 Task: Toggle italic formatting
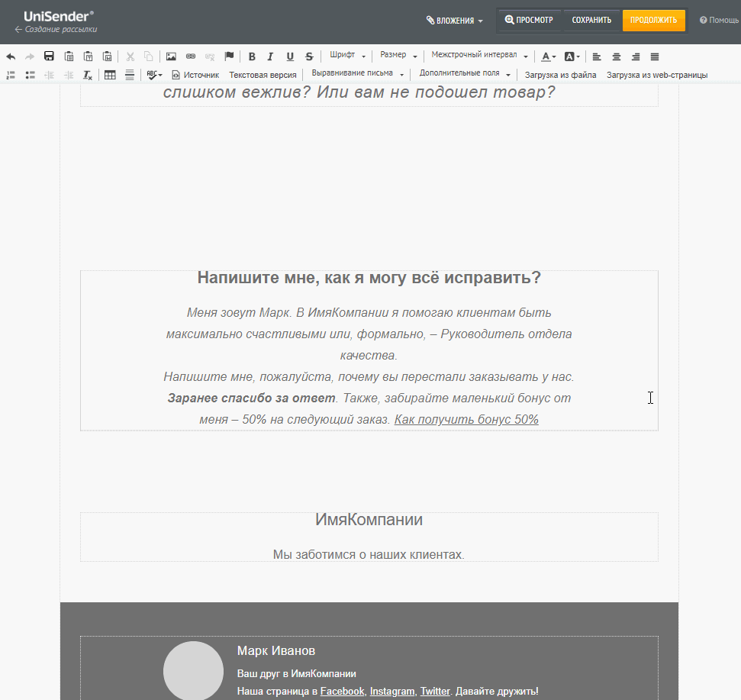270,56
